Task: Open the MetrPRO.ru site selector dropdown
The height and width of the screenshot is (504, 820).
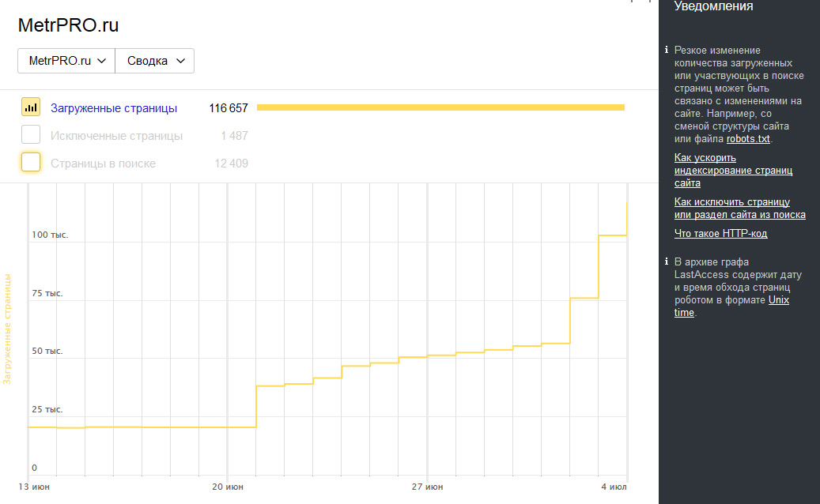Action: (x=66, y=61)
